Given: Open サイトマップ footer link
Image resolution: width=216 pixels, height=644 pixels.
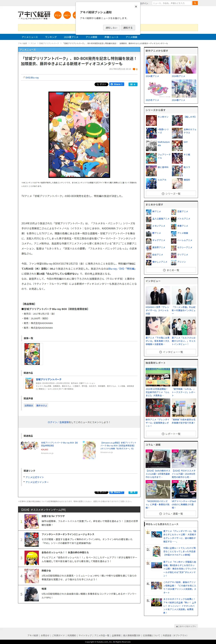Looking at the screenshot, I should tap(85, 635).
